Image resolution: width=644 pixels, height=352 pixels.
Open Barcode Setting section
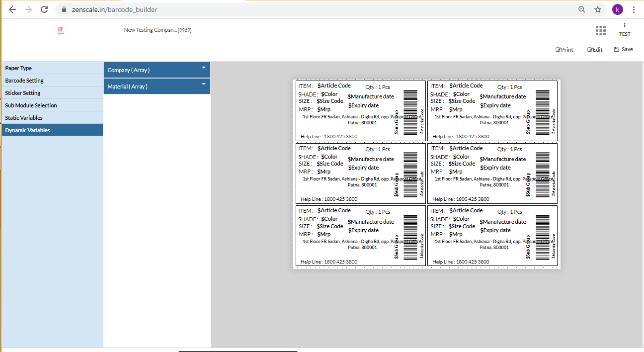pos(52,81)
